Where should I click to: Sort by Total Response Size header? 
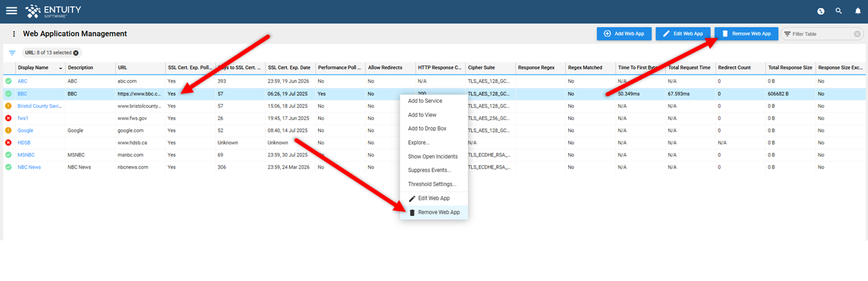click(790, 68)
